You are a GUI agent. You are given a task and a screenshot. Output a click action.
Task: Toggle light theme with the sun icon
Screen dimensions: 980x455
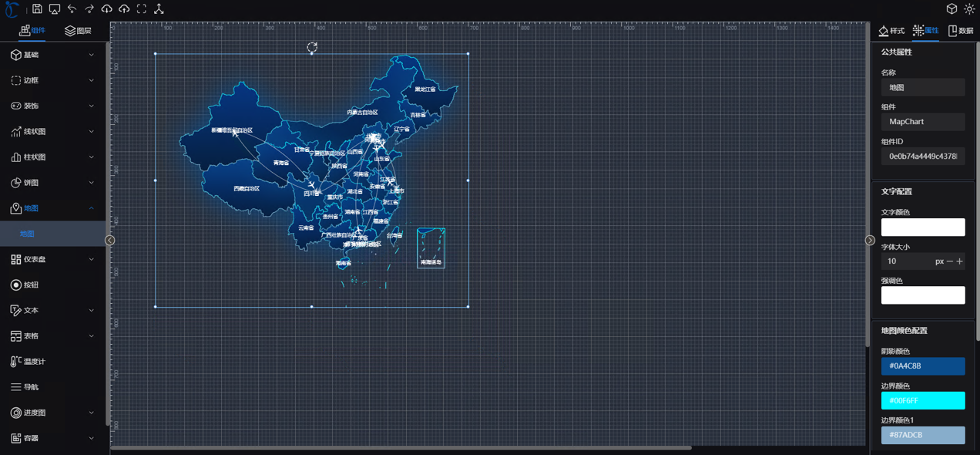click(x=969, y=9)
